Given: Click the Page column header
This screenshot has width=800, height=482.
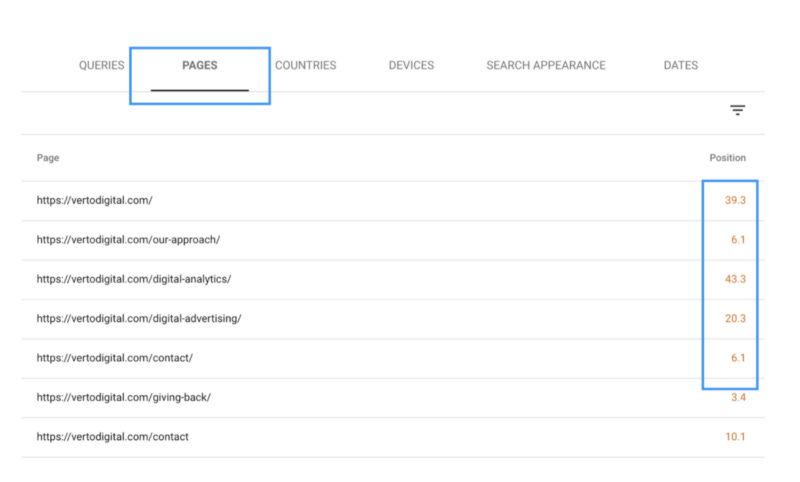Looking at the screenshot, I should click(x=48, y=158).
